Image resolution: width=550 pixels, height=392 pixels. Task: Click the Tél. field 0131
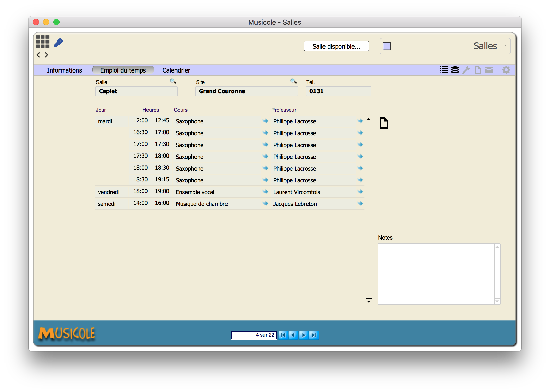coord(338,91)
